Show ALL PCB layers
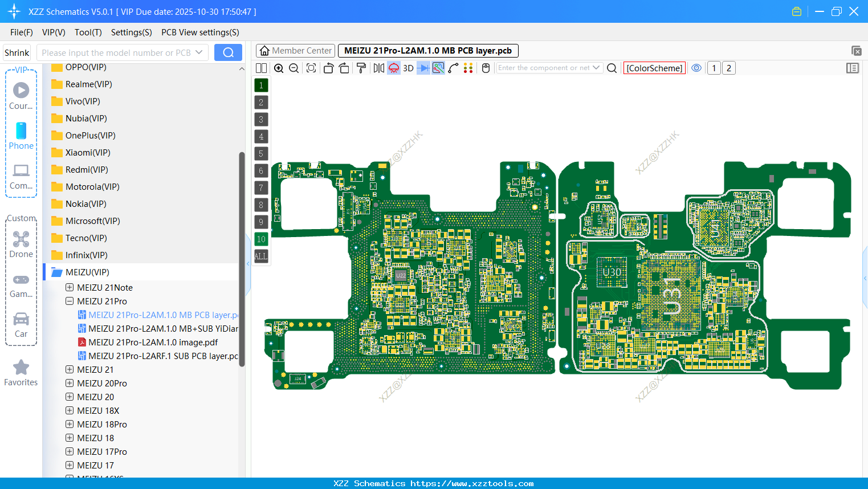Image resolution: width=868 pixels, height=489 pixels. [x=261, y=256]
